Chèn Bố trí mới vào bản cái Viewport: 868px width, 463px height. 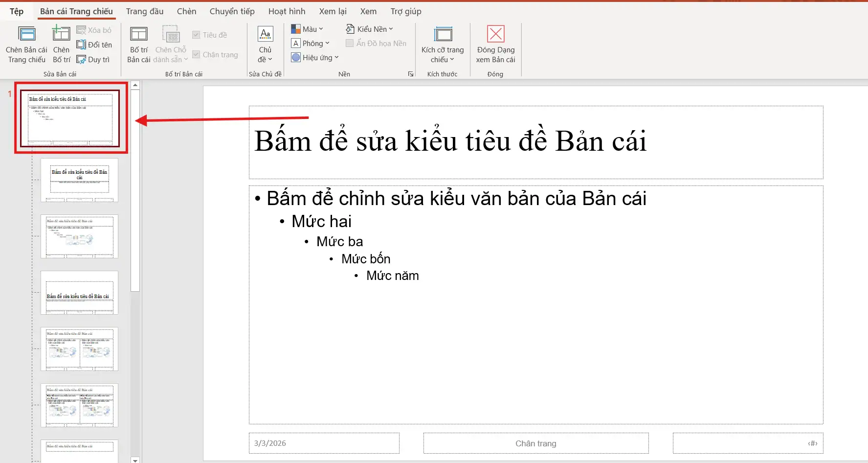coord(61,44)
